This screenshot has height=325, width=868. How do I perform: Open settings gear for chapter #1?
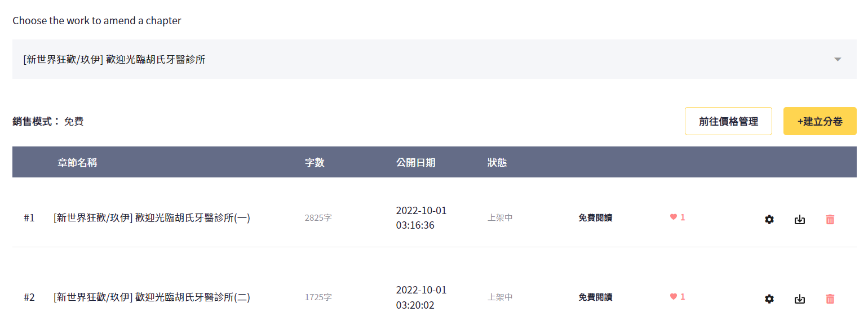point(769,220)
